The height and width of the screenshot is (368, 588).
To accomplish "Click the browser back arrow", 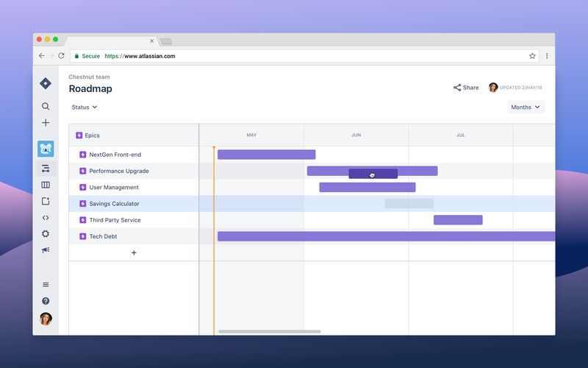I will click(x=41, y=56).
